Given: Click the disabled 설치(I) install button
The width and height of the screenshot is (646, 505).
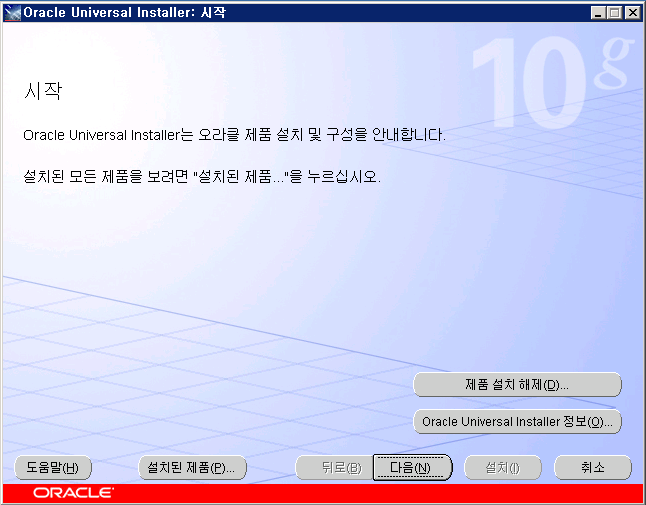Looking at the screenshot, I should point(503,468).
